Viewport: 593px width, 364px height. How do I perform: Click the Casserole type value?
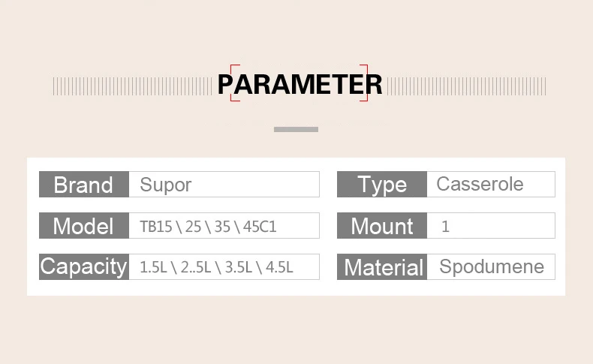[480, 184]
